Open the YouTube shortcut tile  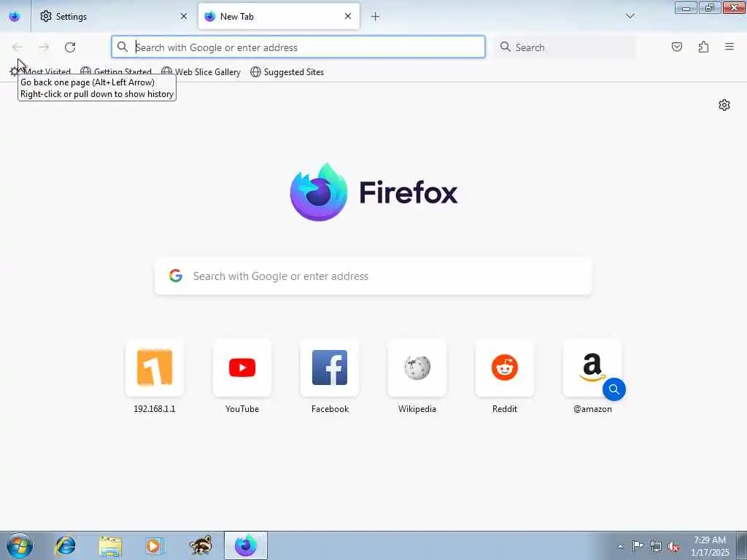point(242,367)
